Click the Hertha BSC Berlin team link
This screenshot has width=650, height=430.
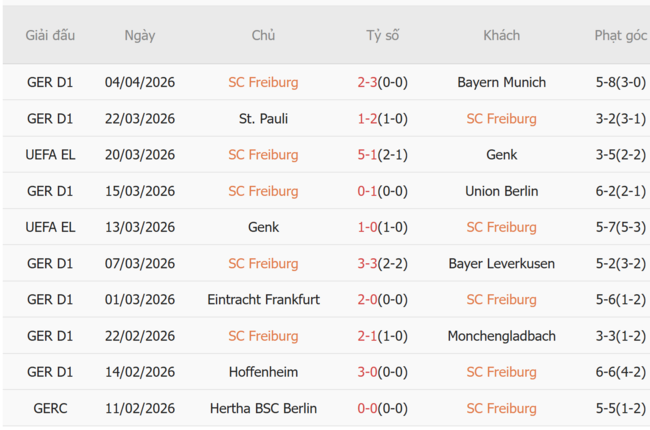pos(263,408)
